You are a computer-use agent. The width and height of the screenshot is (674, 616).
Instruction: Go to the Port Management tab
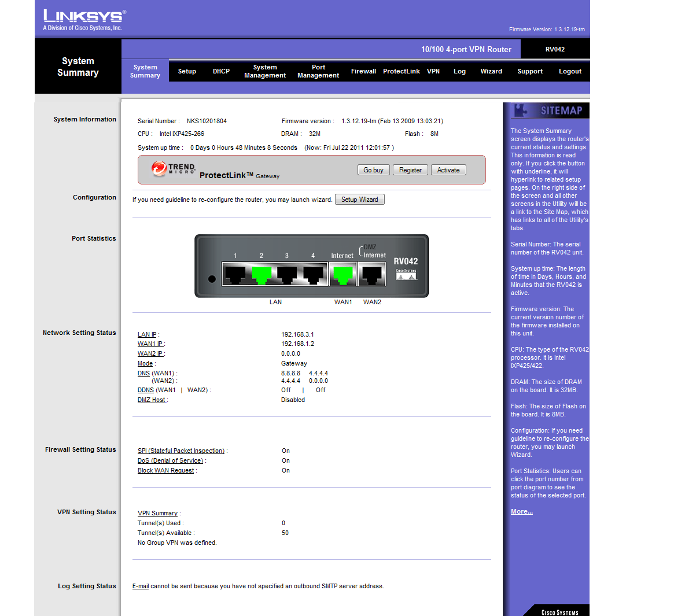click(x=318, y=71)
